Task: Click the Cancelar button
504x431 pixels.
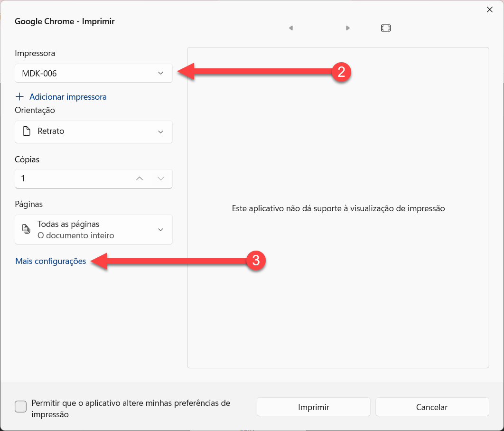Action: click(x=432, y=407)
